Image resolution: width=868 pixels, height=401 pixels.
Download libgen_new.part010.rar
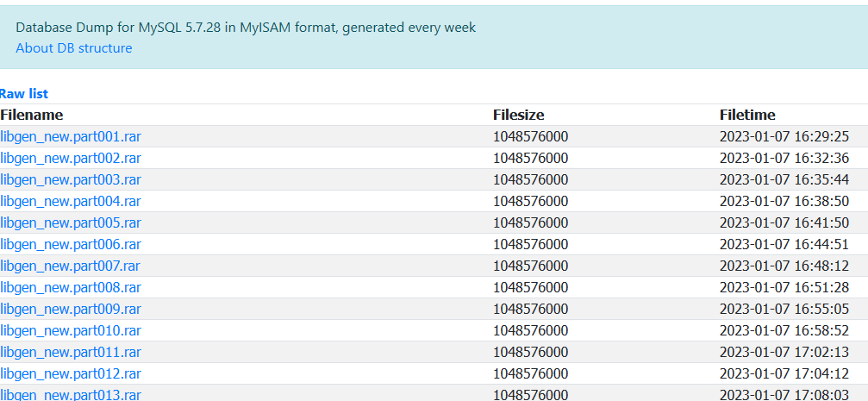coord(71,330)
